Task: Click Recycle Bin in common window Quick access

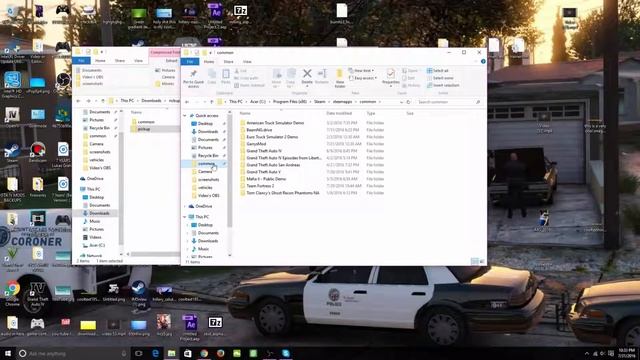Action: point(208,156)
